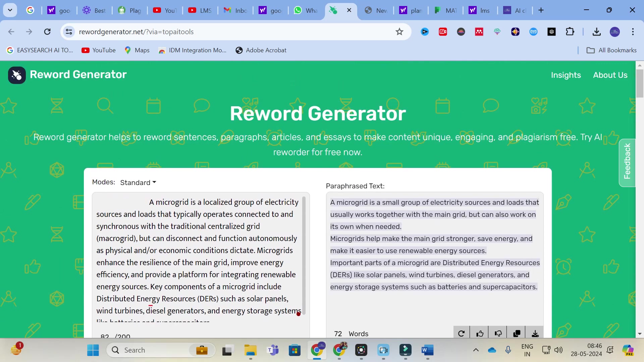Open the Chrome extensions puzzle icon
644x362 pixels.
pos(570,32)
